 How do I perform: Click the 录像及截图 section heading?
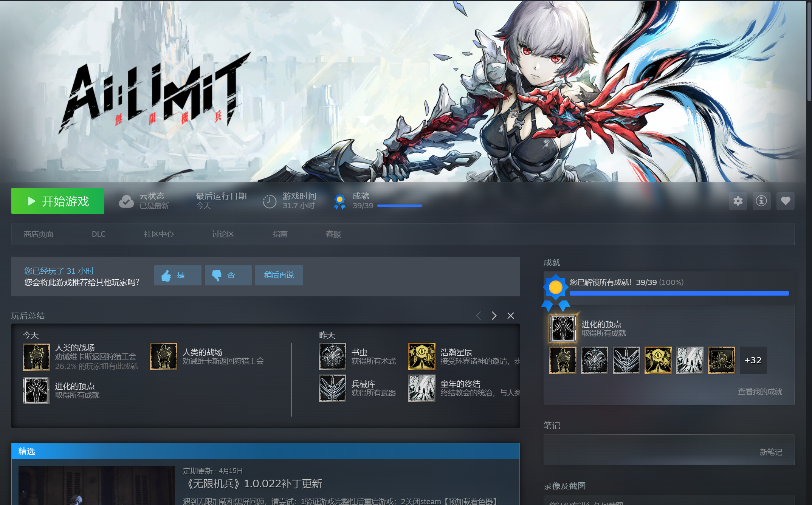click(x=565, y=486)
